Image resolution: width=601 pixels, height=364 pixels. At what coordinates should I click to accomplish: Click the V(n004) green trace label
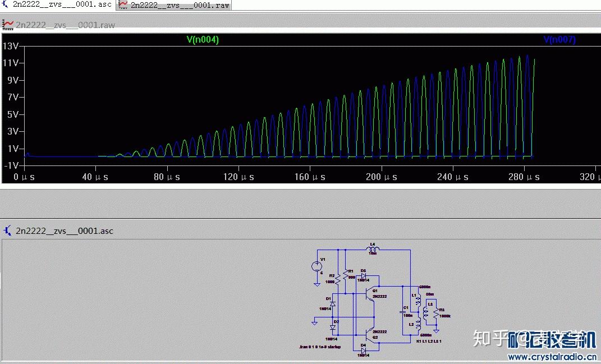coord(203,39)
